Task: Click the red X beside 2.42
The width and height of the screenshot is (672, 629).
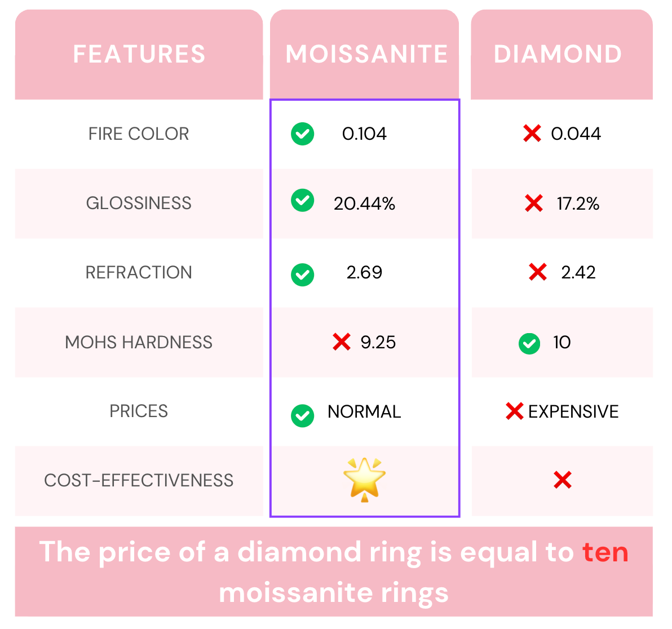Action: 537,272
